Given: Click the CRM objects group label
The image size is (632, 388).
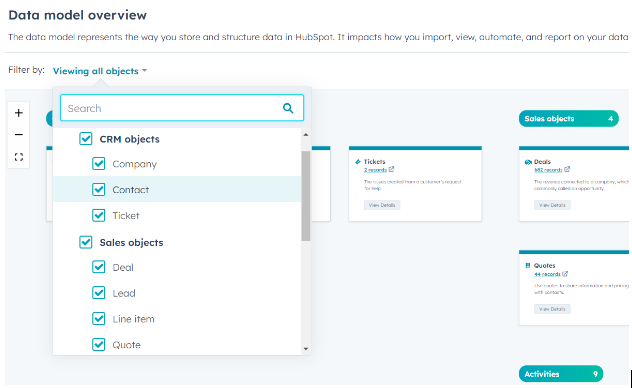Looking at the screenshot, I should [x=129, y=139].
